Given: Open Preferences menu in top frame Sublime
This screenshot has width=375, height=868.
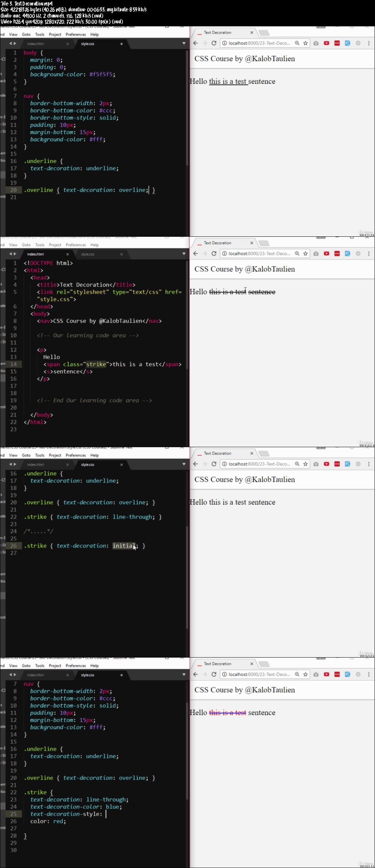Looking at the screenshot, I should coord(76,35).
